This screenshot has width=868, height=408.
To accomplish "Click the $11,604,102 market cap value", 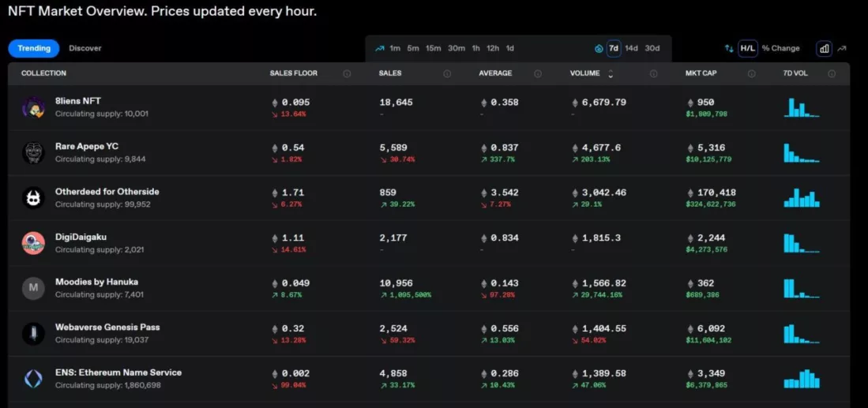I will pos(708,340).
